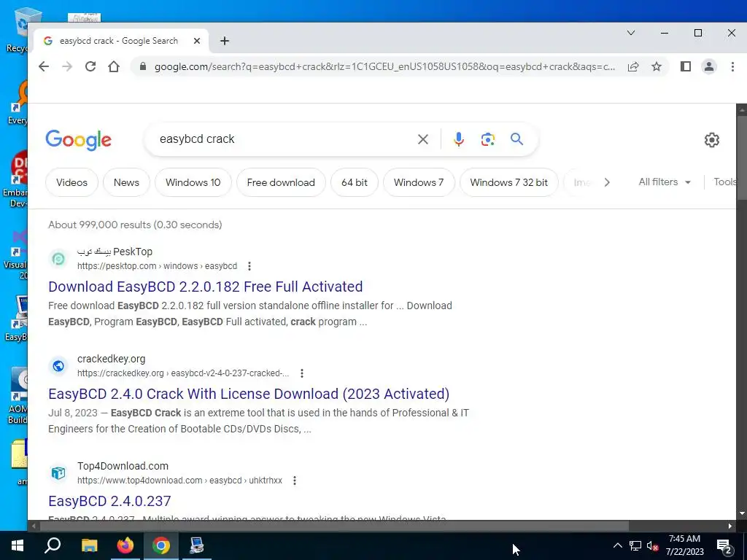Image resolution: width=747 pixels, height=560 pixels.
Task: Select the Windows 10 filter chip
Action: [193, 182]
